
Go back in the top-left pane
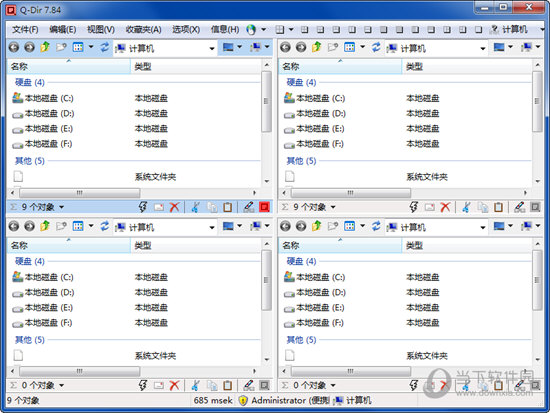click(x=14, y=47)
